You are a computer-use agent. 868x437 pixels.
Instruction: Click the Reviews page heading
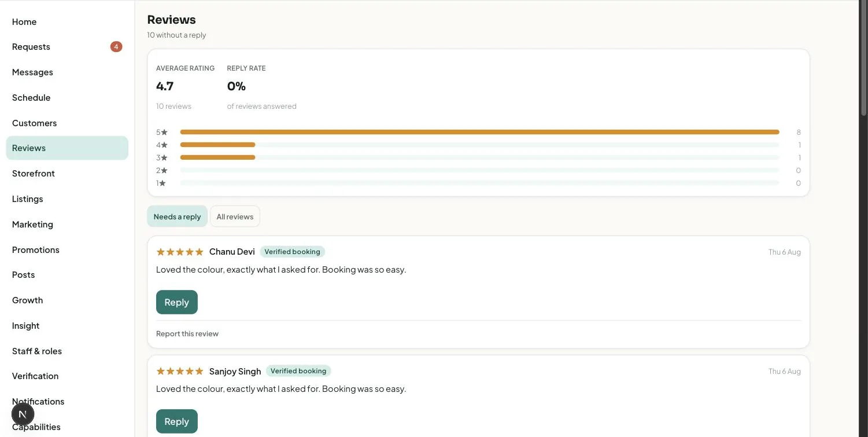172,20
